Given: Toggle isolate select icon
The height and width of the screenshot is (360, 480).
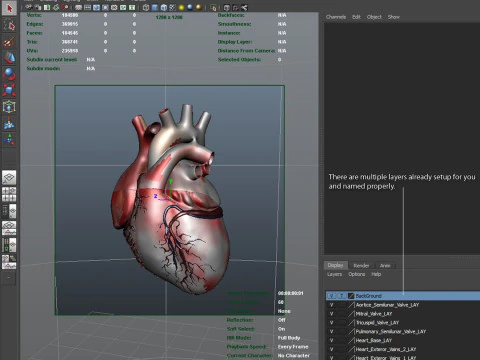Looking at the screenshot, I should pos(213,7).
